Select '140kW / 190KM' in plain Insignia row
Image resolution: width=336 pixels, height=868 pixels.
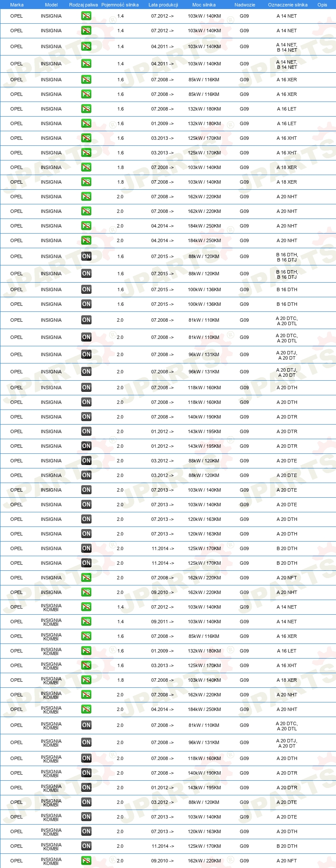coord(204,417)
